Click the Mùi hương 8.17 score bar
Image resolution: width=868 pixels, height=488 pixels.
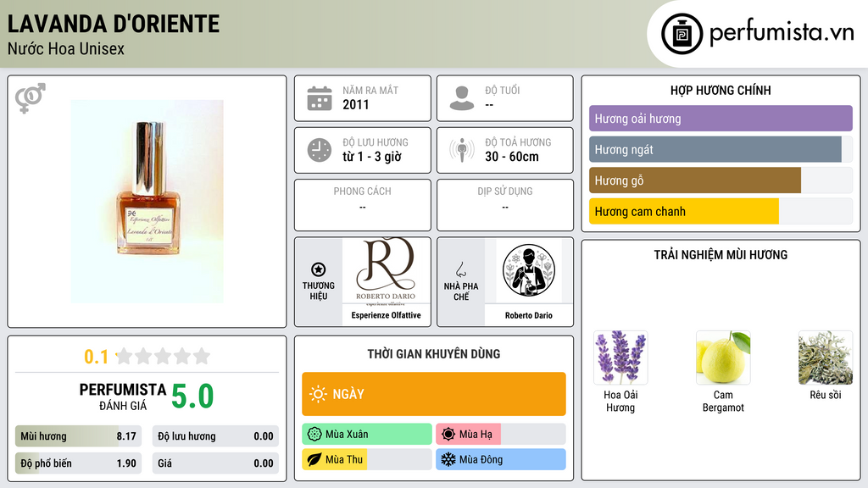pyautogui.click(x=78, y=436)
